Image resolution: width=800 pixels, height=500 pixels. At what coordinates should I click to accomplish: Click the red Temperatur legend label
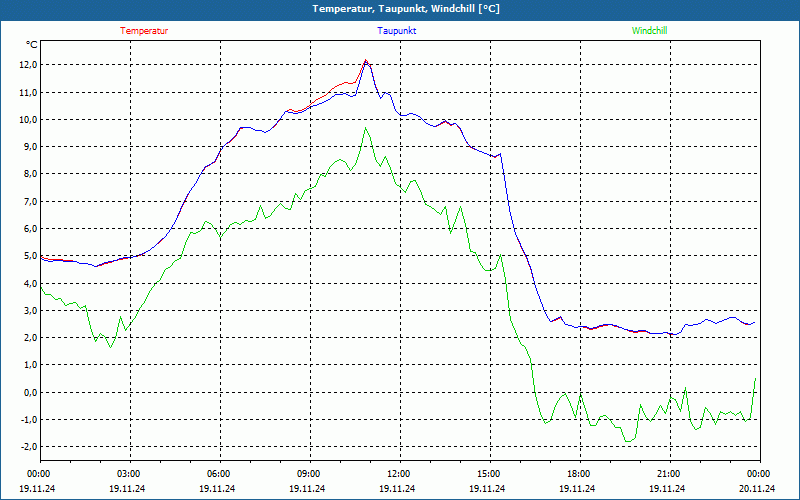point(144,31)
